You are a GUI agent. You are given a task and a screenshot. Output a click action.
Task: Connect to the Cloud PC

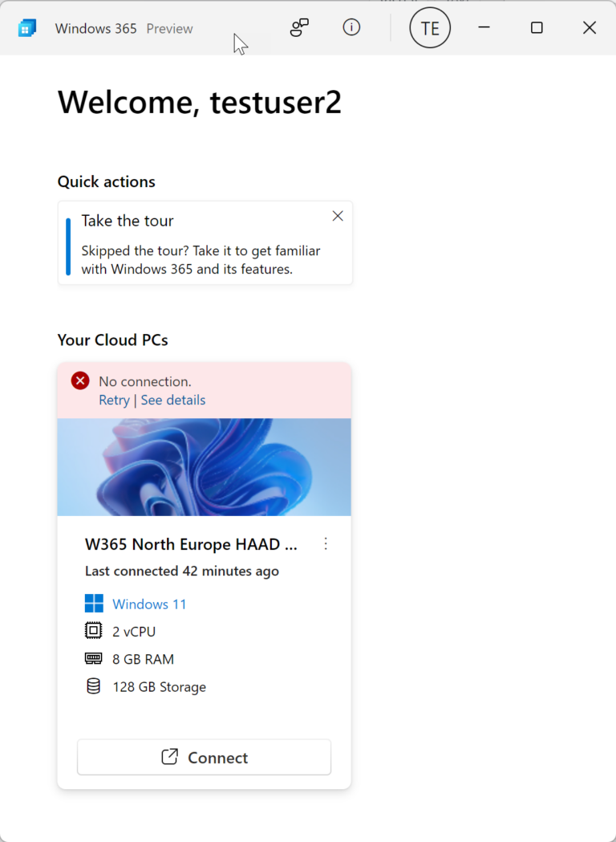coord(204,757)
